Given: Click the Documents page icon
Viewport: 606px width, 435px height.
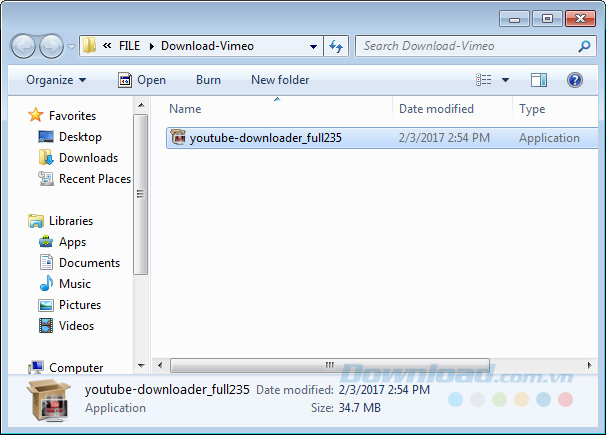Looking at the screenshot, I should click(46, 262).
